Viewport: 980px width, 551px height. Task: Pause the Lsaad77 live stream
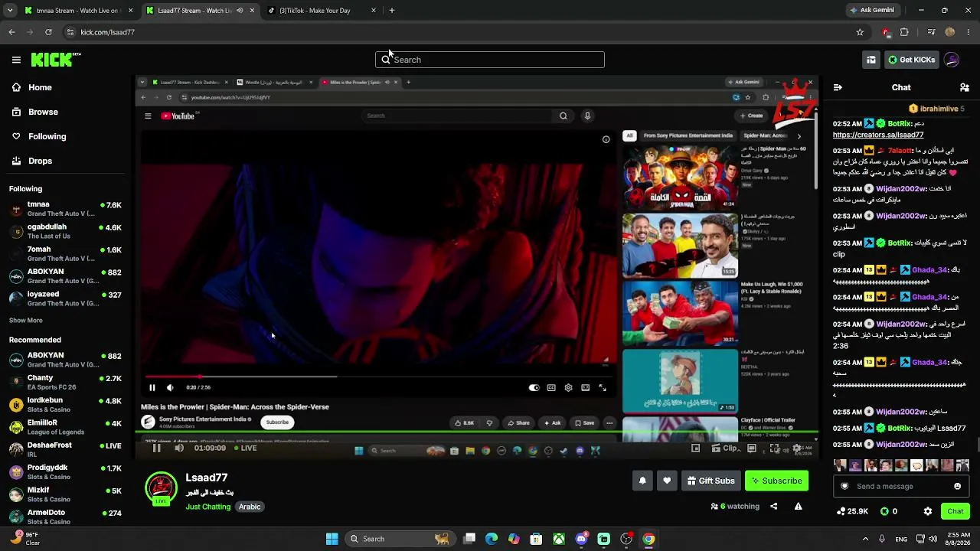[x=156, y=448]
